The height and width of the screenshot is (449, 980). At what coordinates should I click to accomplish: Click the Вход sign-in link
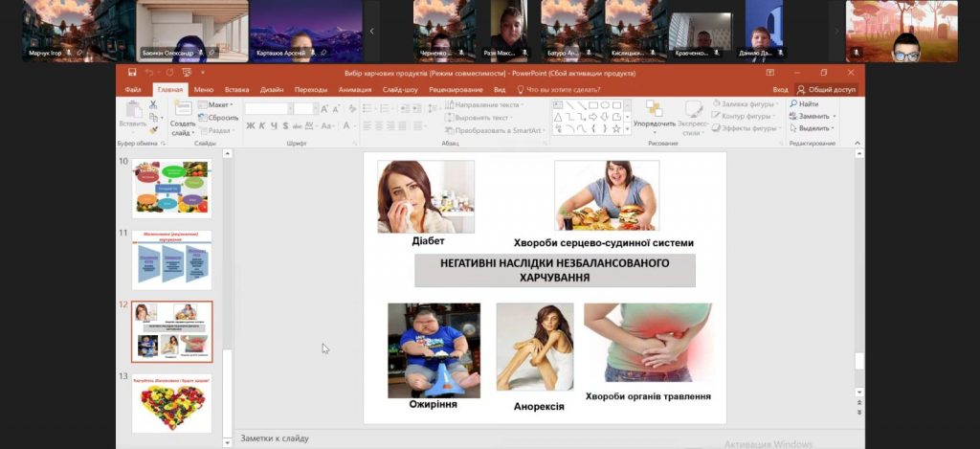(x=780, y=89)
